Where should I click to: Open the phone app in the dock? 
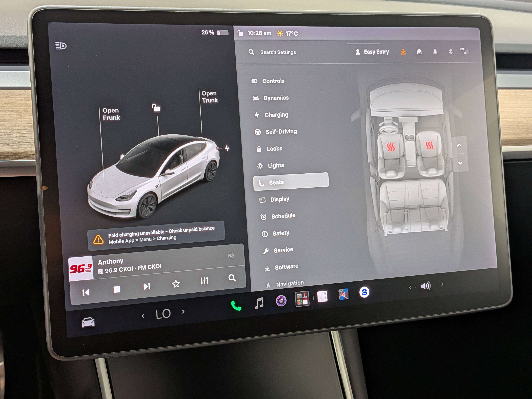pos(236,306)
